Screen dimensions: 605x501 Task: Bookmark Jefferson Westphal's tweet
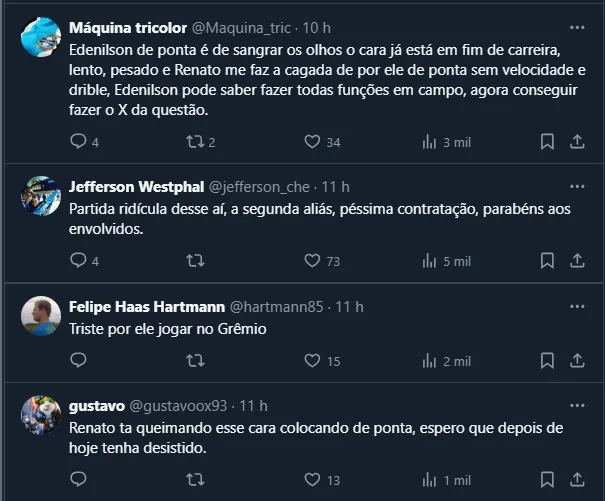547,261
